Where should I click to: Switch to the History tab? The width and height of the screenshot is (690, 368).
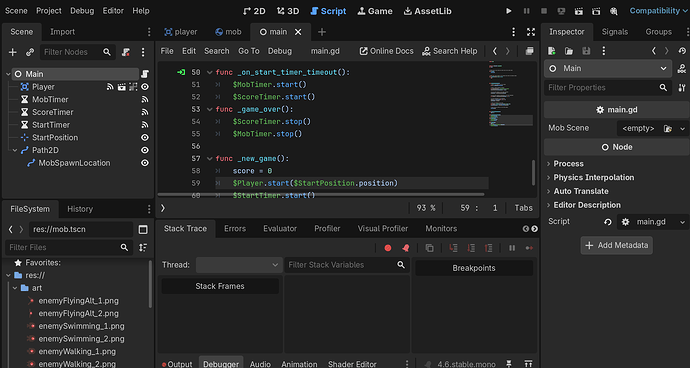[x=80, y=209]
